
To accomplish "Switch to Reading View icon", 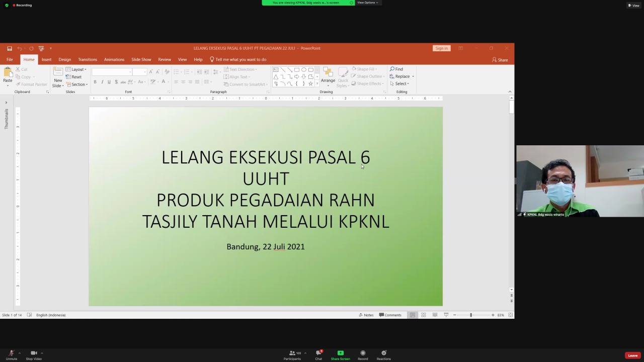I will point(435,315).
